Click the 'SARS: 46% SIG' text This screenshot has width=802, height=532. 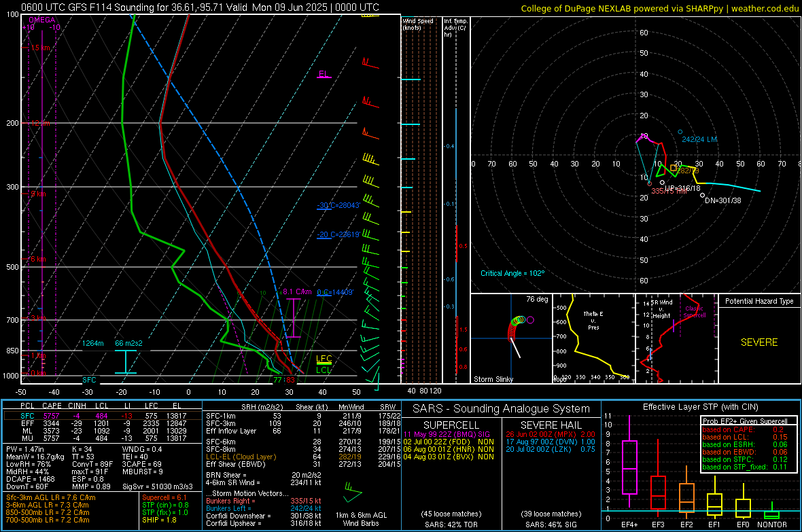coord(551,525)
